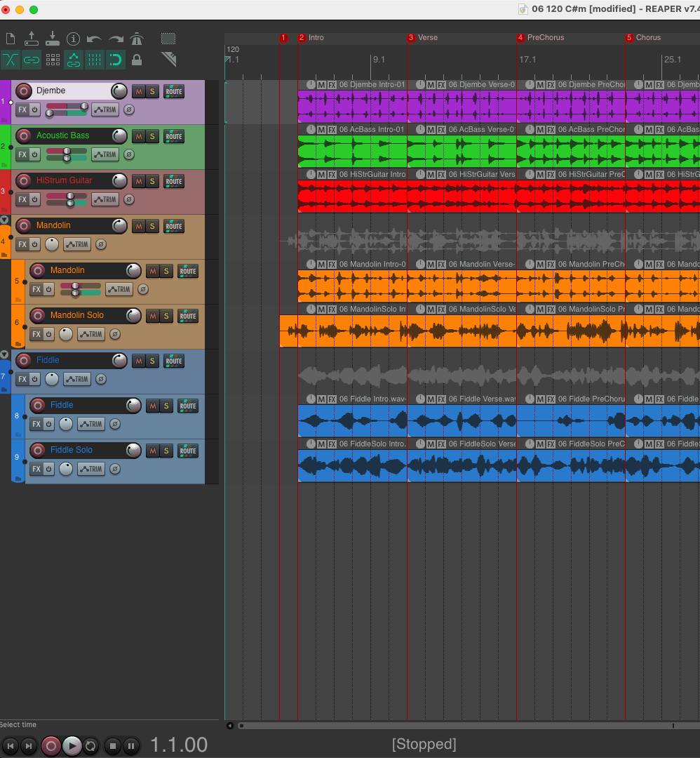The height and width of the screenshot is (758, 700).
Task: Solo the Fiddle Solo track
Action: pyautogui.click(x=166, y=451)
